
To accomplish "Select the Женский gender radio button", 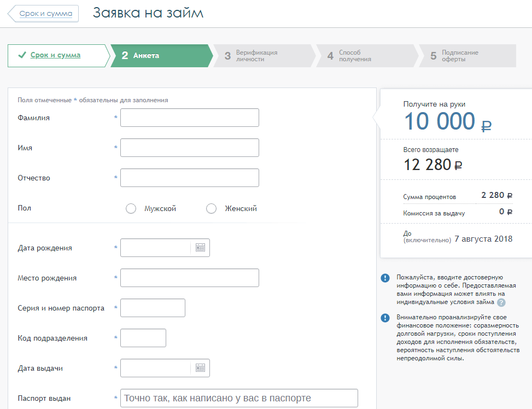I will pos(211,208).
